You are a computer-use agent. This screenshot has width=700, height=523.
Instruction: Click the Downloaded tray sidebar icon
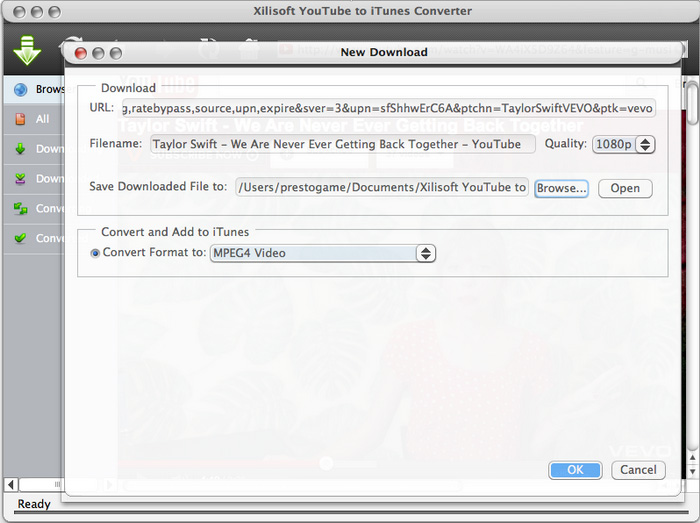[x=20, y=179]
